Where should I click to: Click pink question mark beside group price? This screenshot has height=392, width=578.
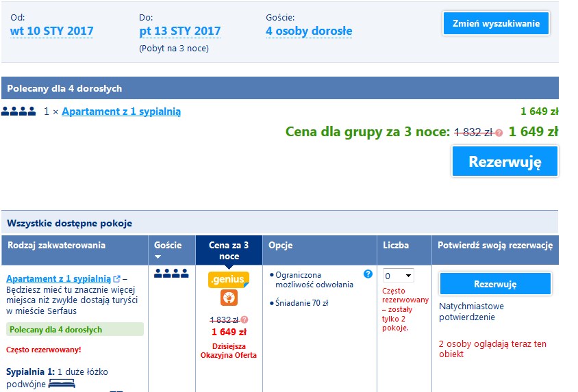pyautogui.click(x=499, y=133)
